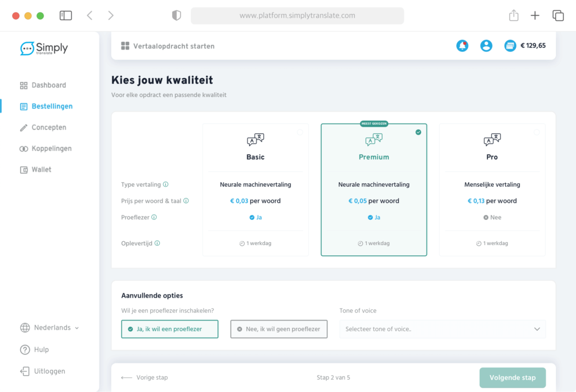The height and width of the screenshot is (392, 576).
Task: Open the notifications bell icon
Action: 462,46
